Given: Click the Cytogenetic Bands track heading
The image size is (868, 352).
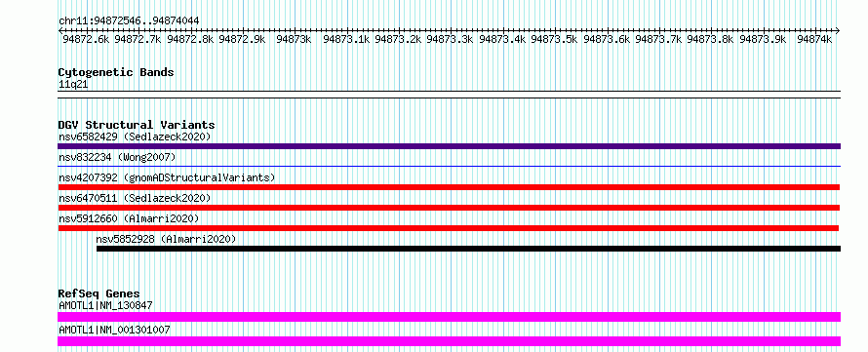Looking at the screenshot, I should tap(116, 72).
